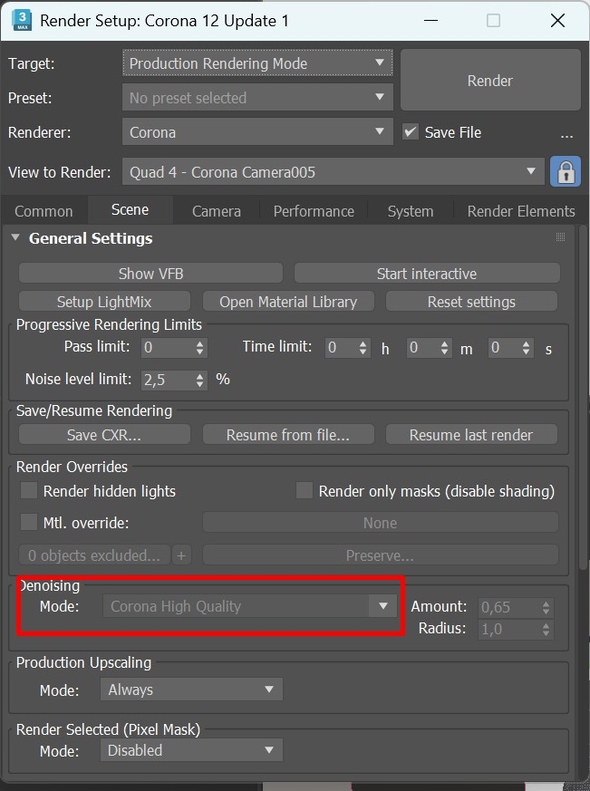Open Render Selected Mode dropdown

(192, 750)
